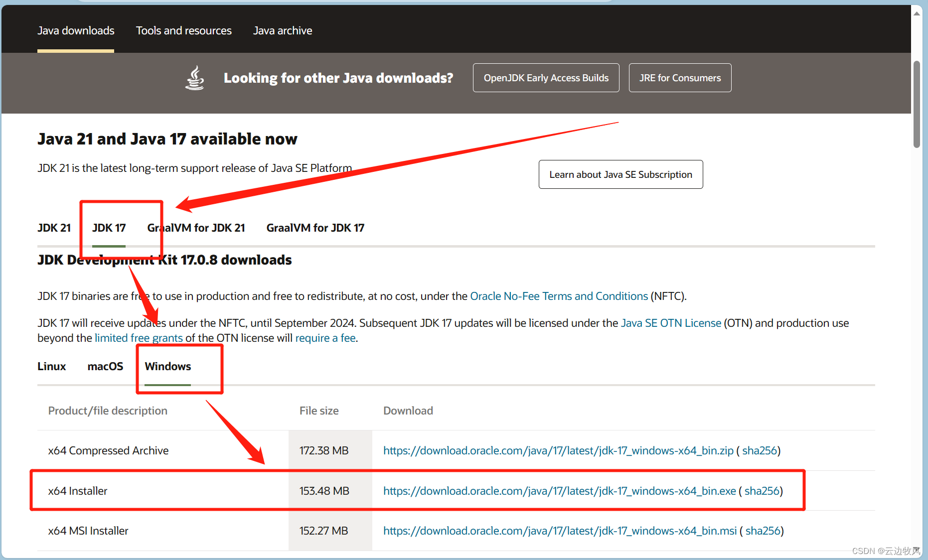Open sha256 link for zip archive

(x=760, y=450)
